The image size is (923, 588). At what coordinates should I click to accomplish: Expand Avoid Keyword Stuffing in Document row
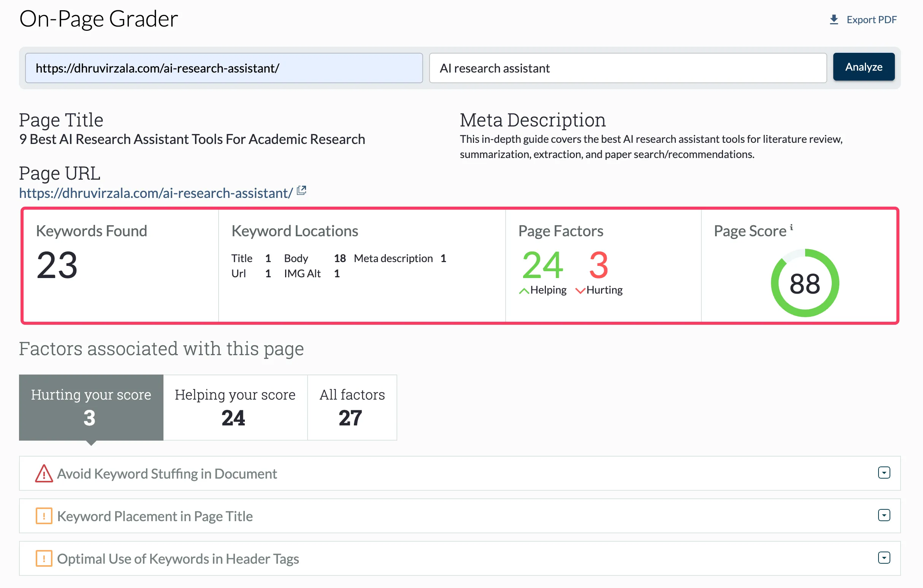884,473
